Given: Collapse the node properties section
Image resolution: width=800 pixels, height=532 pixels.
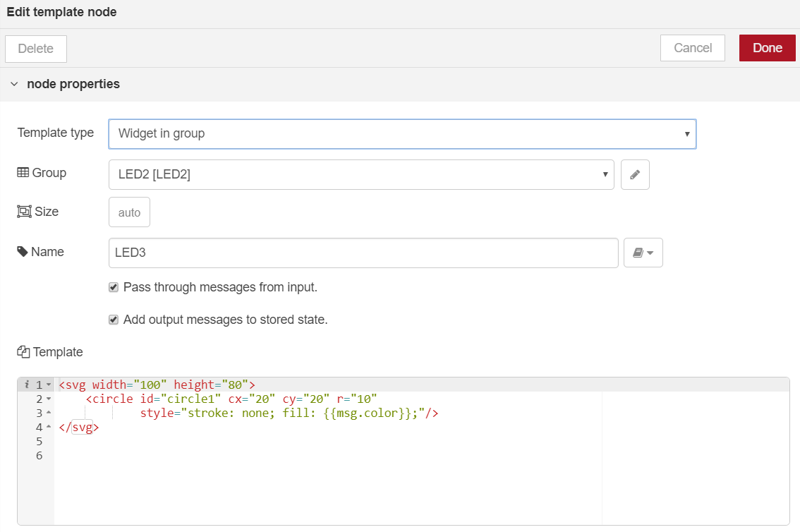Looking at the screenshot, I should pos(14,85).
